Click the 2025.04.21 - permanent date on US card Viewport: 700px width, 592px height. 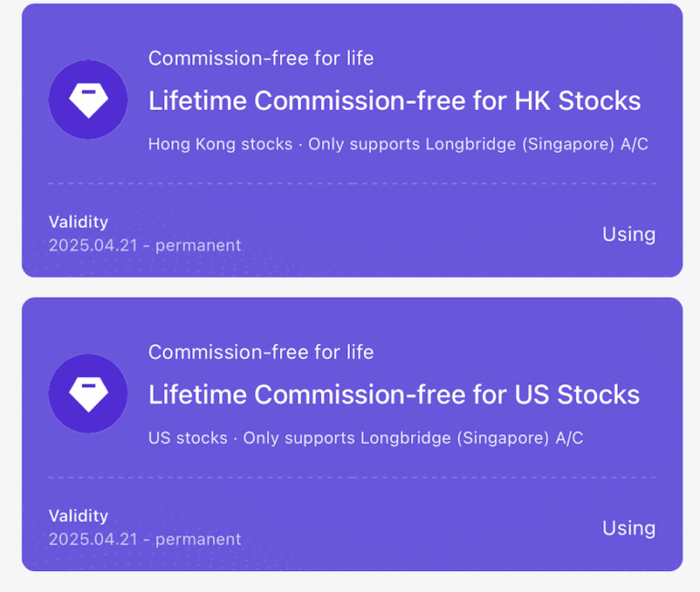click(145, 539)
